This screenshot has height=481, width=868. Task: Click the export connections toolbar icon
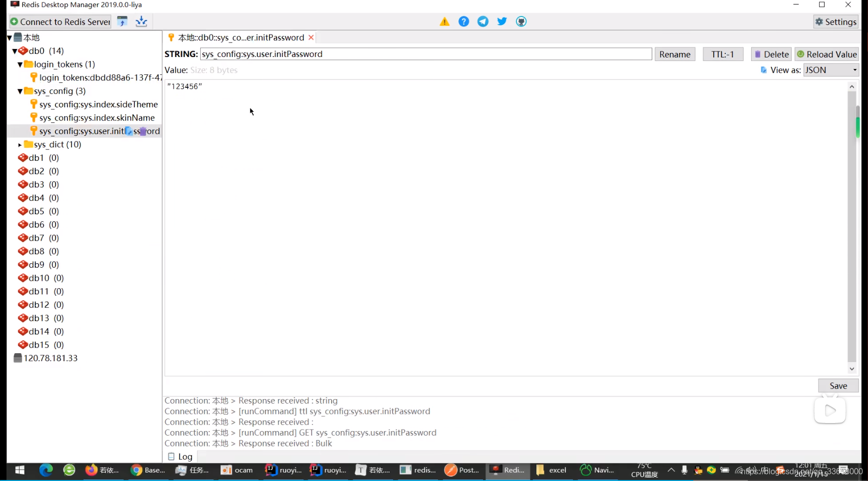coord(141,21)
